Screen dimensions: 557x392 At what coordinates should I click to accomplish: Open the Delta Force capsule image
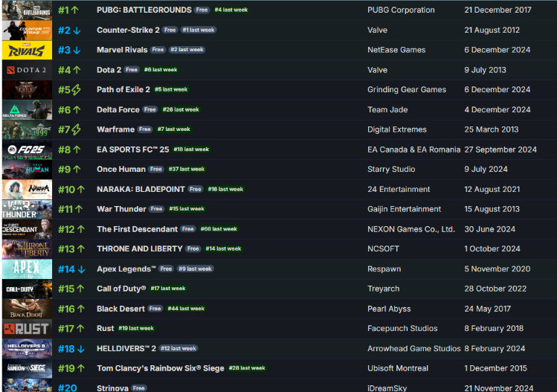(27, 110)
